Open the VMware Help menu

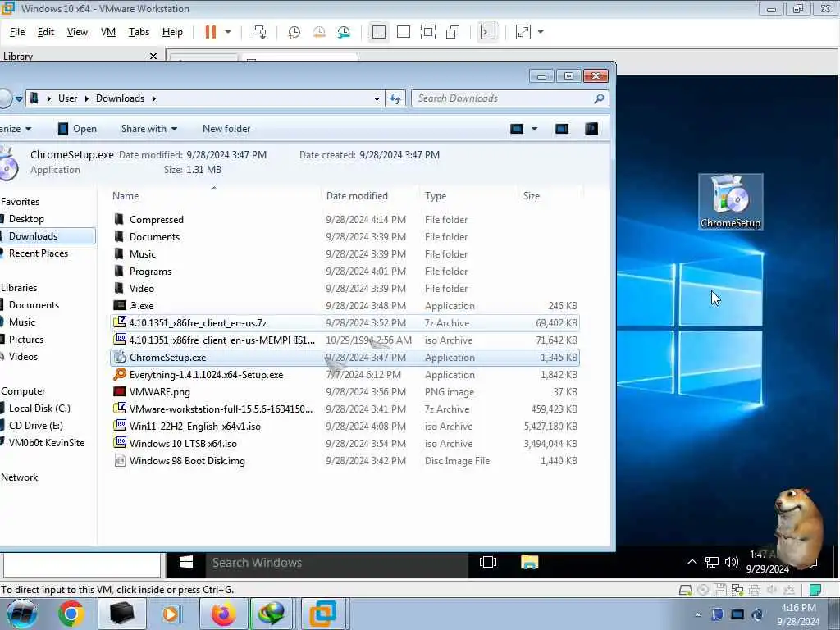point(172,32)
